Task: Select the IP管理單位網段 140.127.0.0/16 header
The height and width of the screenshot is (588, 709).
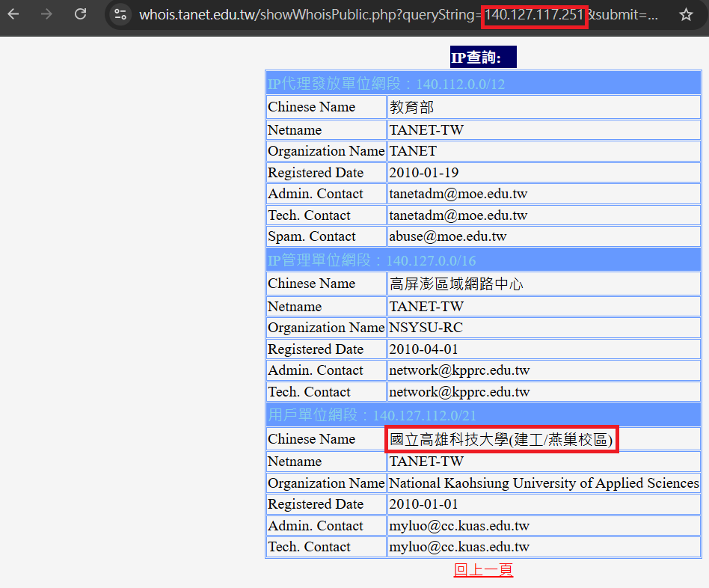Action: [483, 260]
